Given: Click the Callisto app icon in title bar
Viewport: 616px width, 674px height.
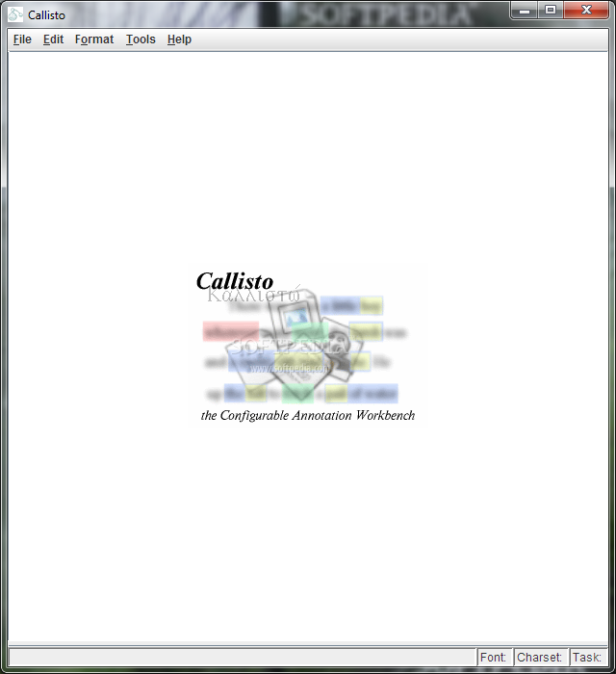Looking at the screenshot, I should [15, 14].
